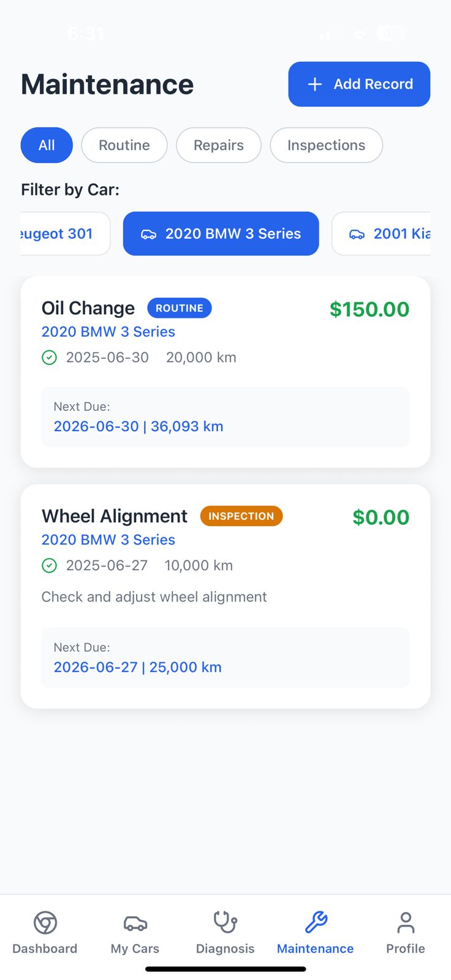Filter by the Peugeot 301 car chip
The width and height of the screenshot is (451, 980).
[65, 234]
